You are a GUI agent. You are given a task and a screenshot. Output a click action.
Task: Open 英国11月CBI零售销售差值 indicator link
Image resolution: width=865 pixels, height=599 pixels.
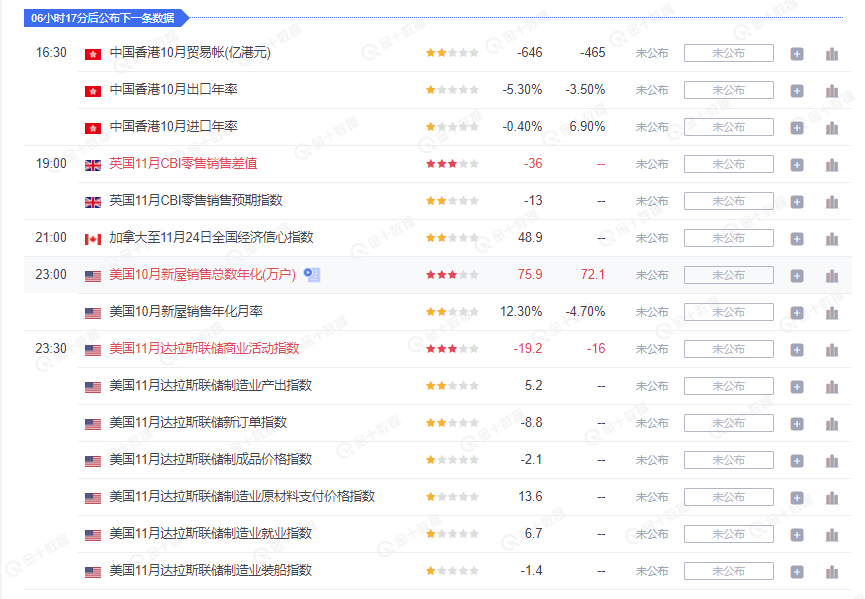[183, 163]
